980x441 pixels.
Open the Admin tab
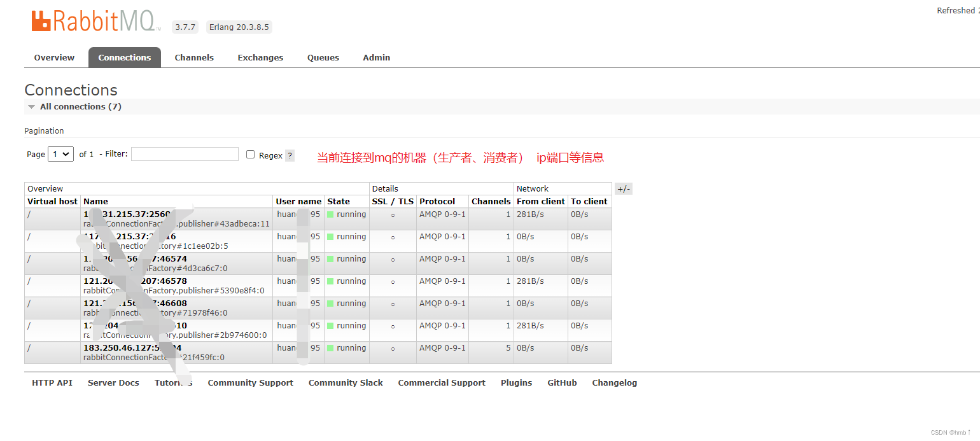tap(377, 57)
